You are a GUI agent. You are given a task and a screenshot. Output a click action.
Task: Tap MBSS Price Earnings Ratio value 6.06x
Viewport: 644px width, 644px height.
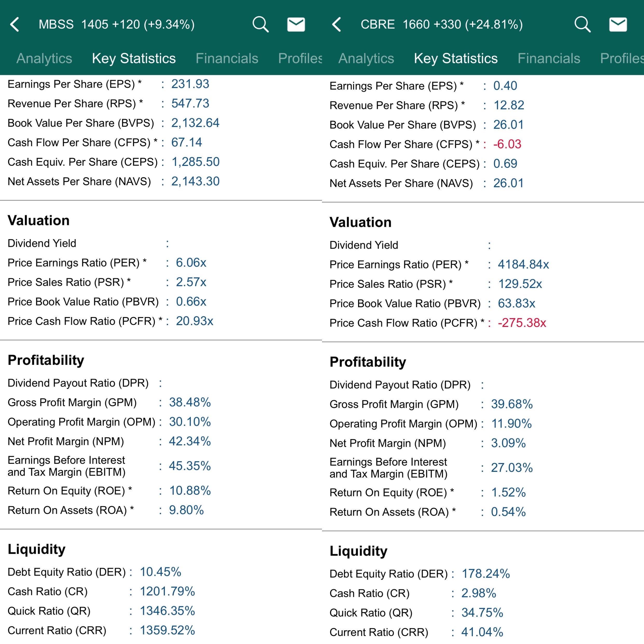pyautogui.click(x=191, y=263)
